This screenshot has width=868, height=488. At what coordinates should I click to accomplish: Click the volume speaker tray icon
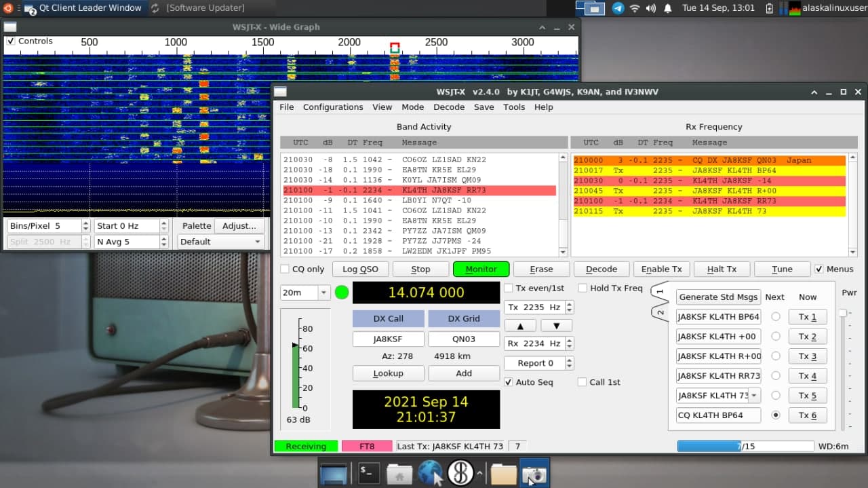(x=651, y=8)
